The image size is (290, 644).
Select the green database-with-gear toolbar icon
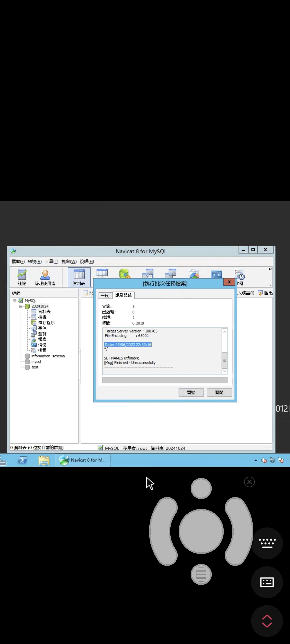[x=125, y=273]
